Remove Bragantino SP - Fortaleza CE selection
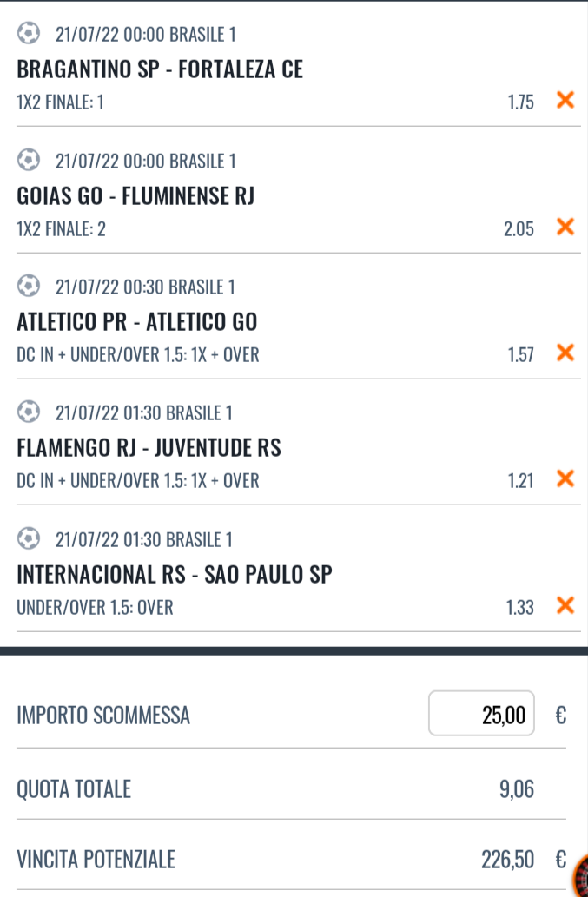The height and width of the screenshot is (897, 588). [565, 100]
